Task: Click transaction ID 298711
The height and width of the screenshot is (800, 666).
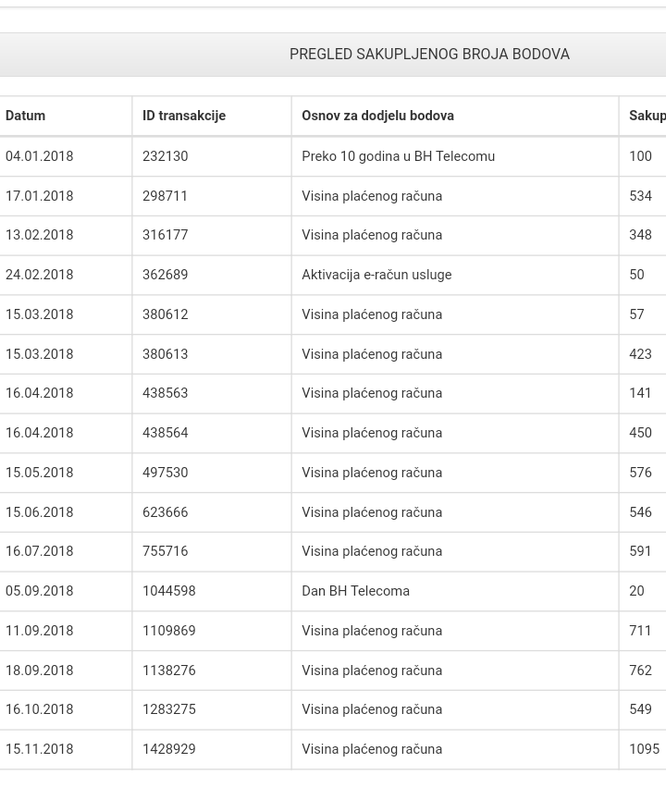Action: tap(165, 196)
